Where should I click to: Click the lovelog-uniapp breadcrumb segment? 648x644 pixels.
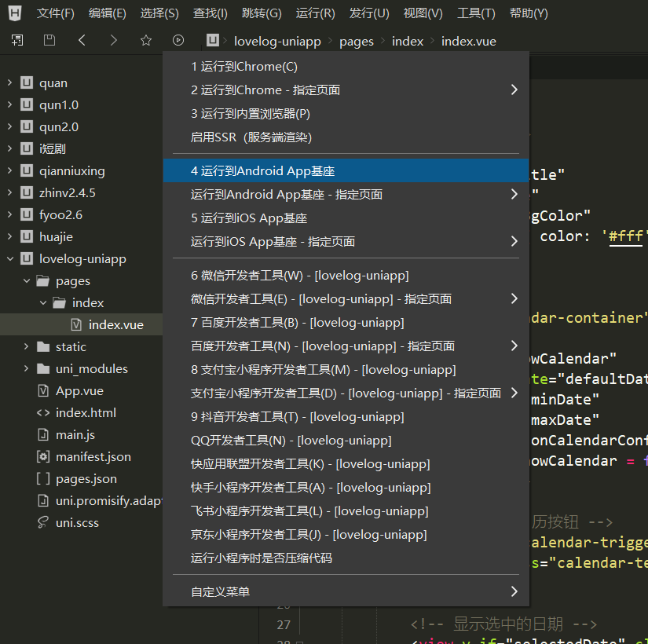[280, 41]
